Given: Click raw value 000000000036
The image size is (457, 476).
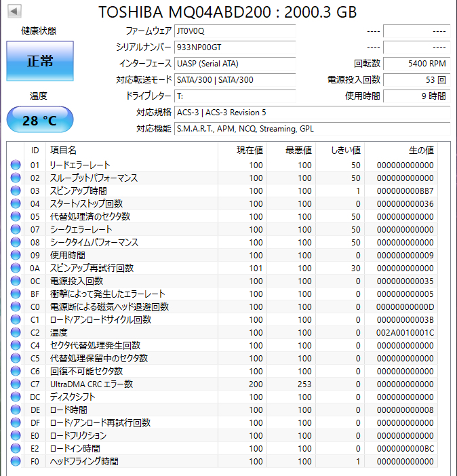Looking at the screenshot, I should pyautogui.click(x=405, y=204).
